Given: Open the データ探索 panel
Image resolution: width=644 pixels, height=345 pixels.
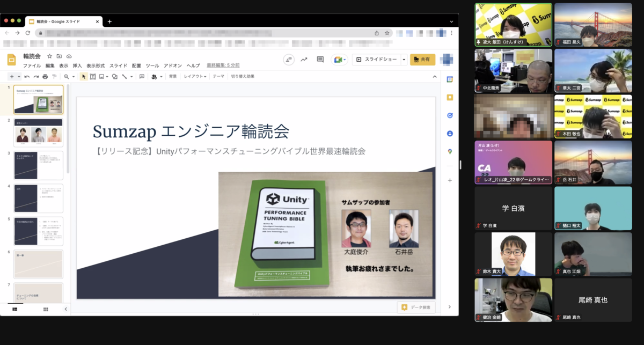Looking at the screenshot, I should (416, 307).
